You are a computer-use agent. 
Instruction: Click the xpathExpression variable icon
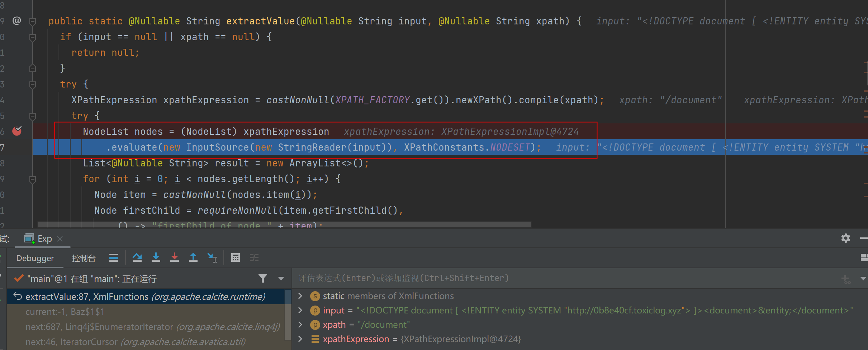(315, 339)
